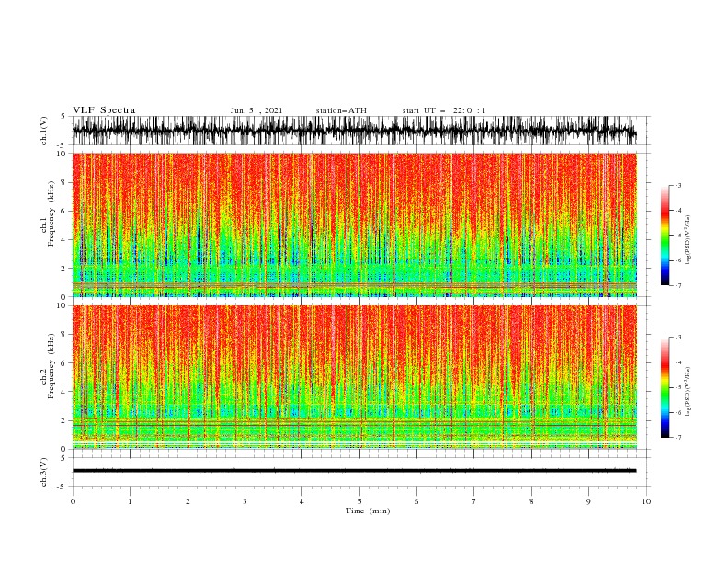Click time axis tick label "6"
The width and height of the screenshot is (728, 563).
tap(416, 501)
